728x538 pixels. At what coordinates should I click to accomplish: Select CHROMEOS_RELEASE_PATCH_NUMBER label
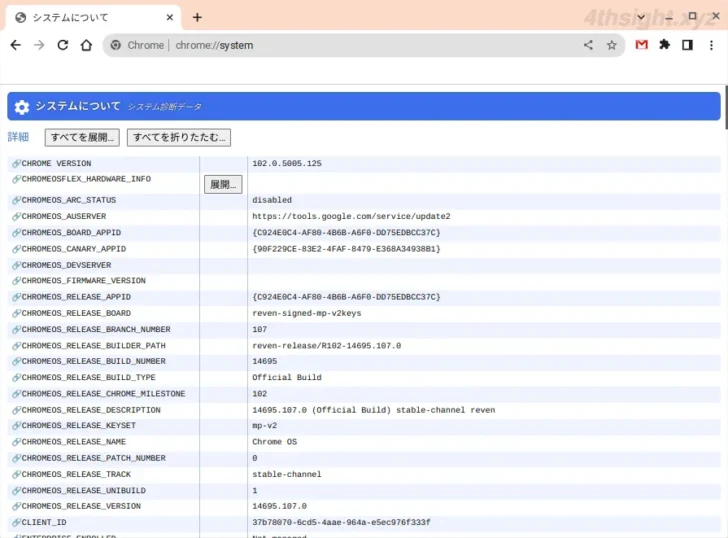point(93,458)
